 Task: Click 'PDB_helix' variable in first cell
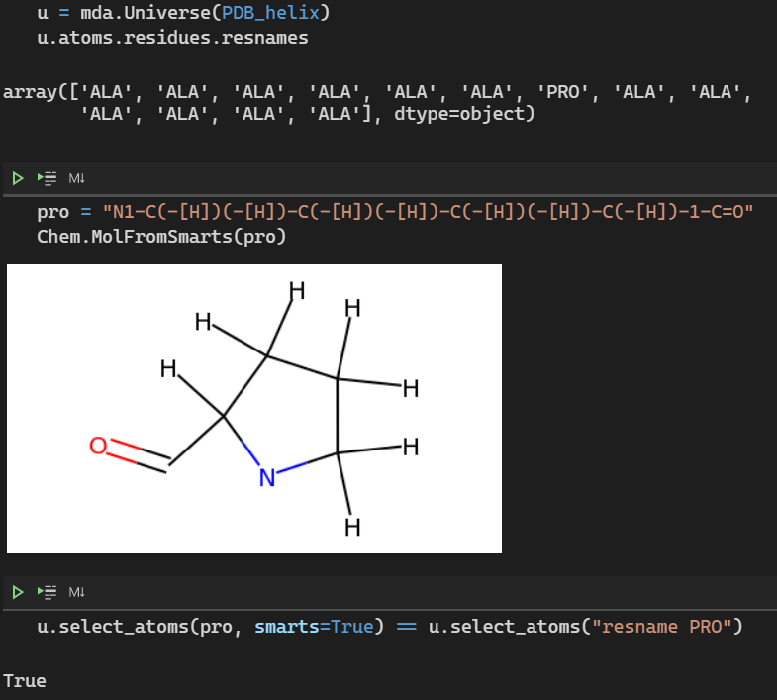[270, 13]
